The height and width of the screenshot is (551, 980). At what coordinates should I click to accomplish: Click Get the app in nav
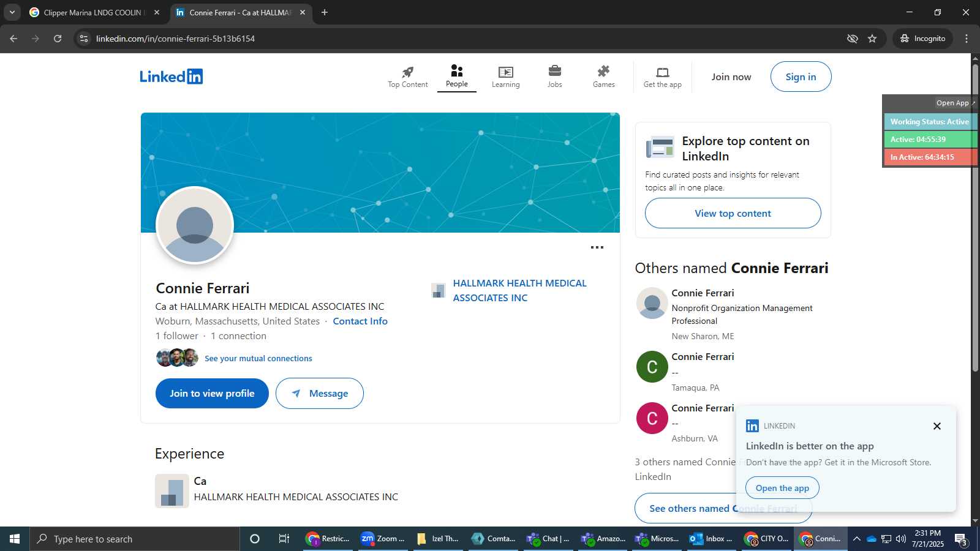coord(662,77)
